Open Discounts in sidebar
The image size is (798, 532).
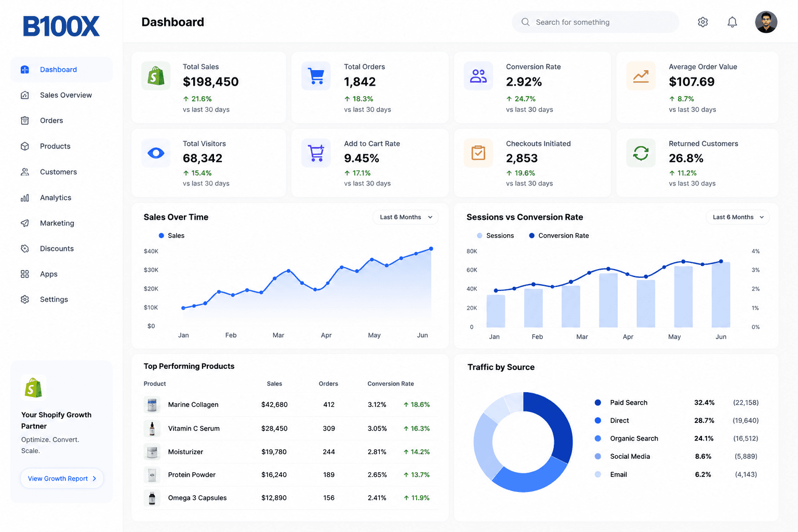point(61,249)
